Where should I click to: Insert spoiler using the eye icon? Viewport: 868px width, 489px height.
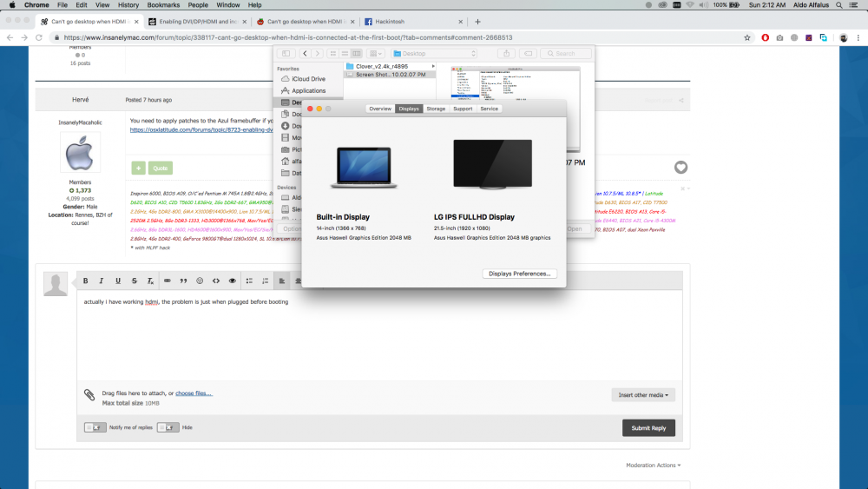pyautogui.click(x=233, y=281)
